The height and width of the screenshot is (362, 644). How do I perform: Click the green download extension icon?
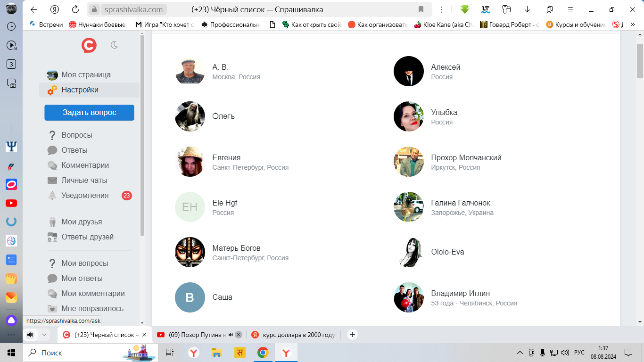tap(465, 9)
